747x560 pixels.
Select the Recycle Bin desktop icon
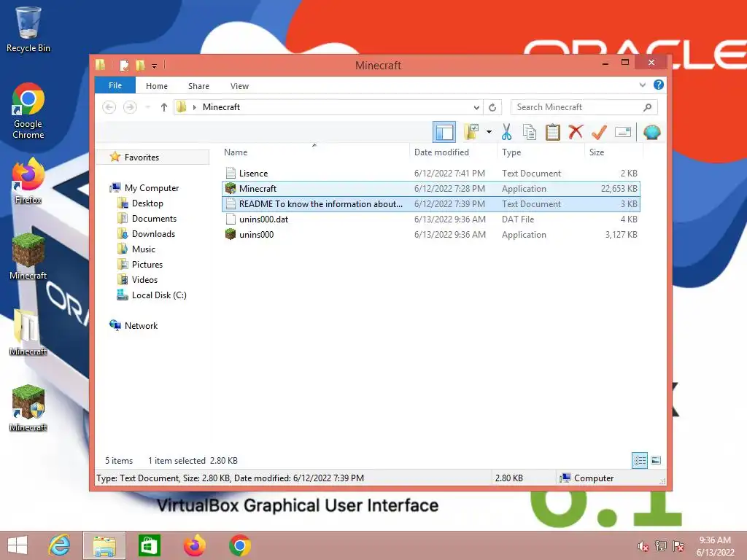(x=28, y=29)
